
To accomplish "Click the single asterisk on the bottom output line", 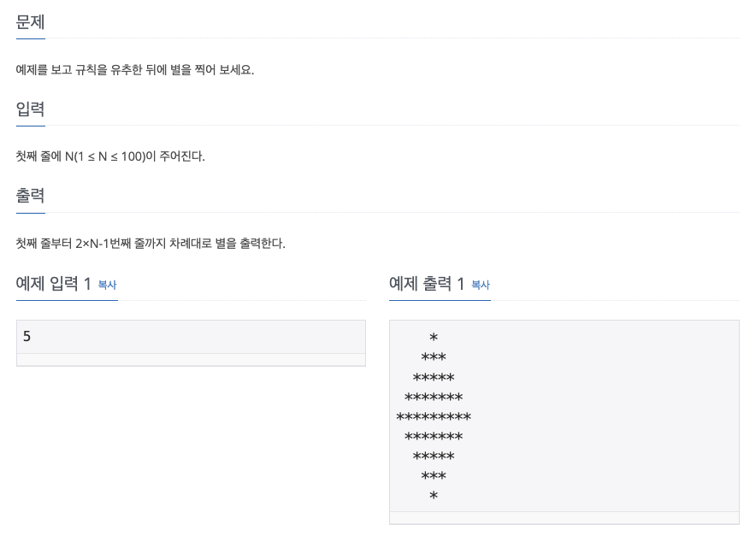I will [434, 496].
